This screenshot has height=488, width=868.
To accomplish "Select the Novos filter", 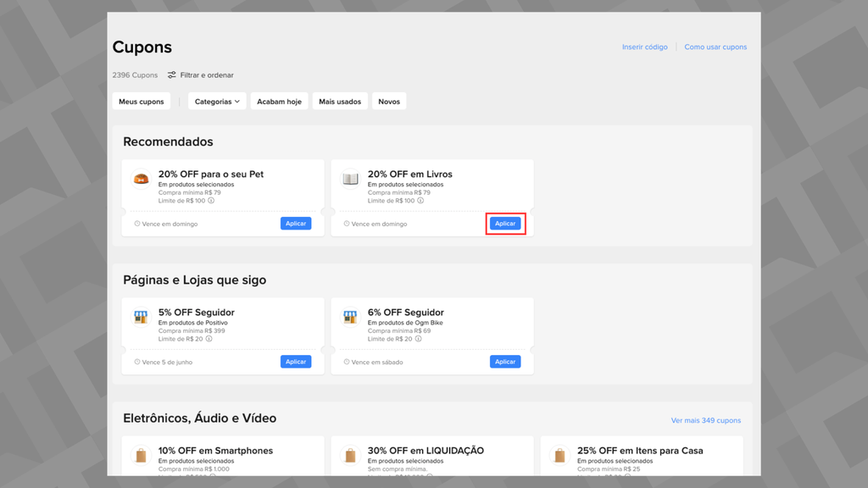I will pyautogui.click(x=389, y=102).
